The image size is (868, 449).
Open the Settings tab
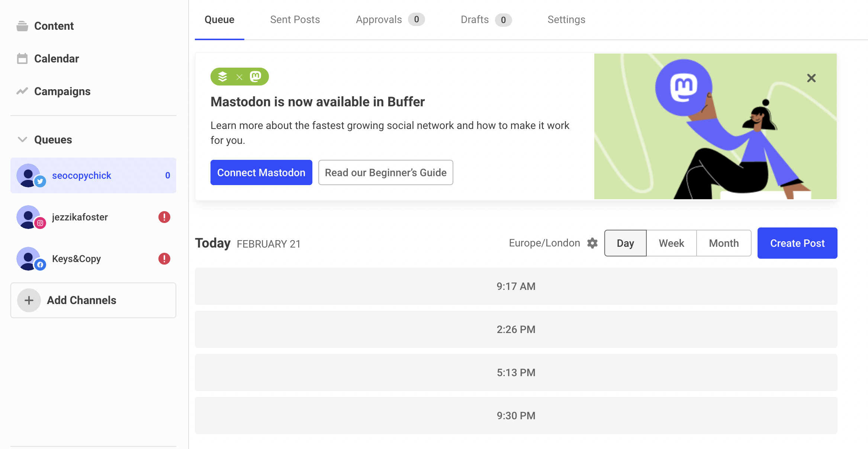(567, 19)
